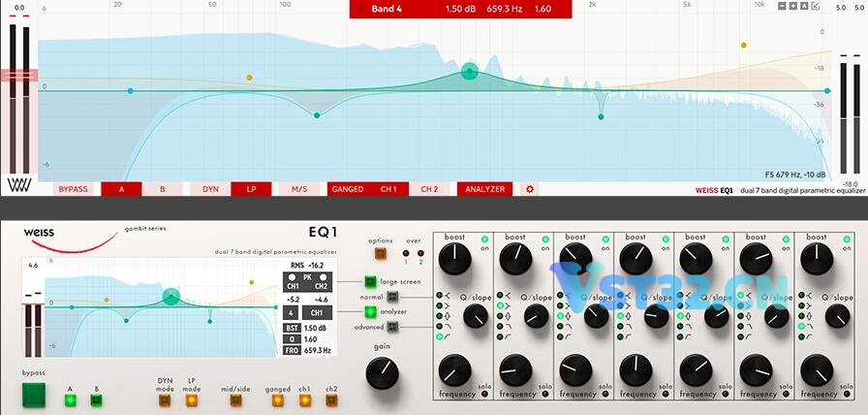Select the green dip node near 150 Hz
Viewport: 868px width, 415px height.
[317, 115]
